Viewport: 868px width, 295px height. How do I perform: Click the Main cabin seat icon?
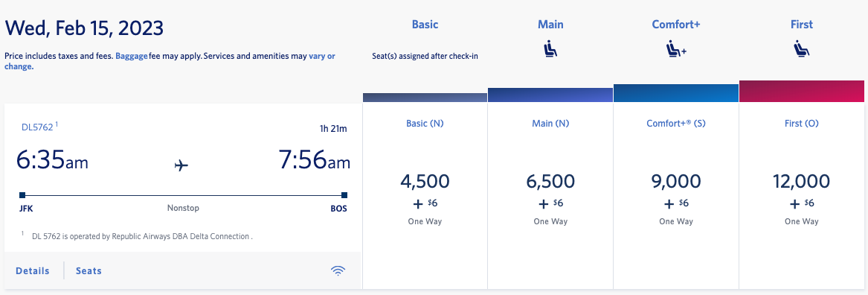tap(550, 49)
